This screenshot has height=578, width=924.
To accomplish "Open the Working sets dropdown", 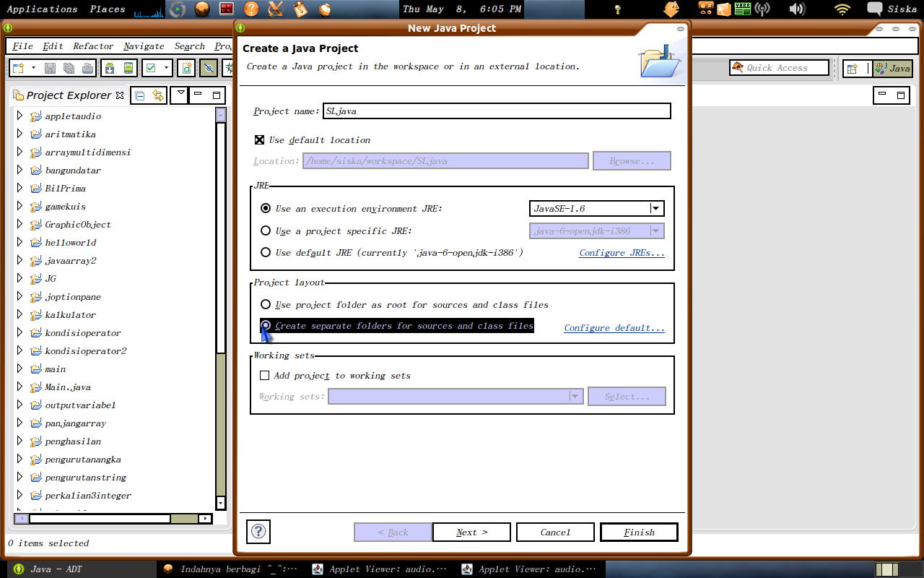I will coord(575,396).
